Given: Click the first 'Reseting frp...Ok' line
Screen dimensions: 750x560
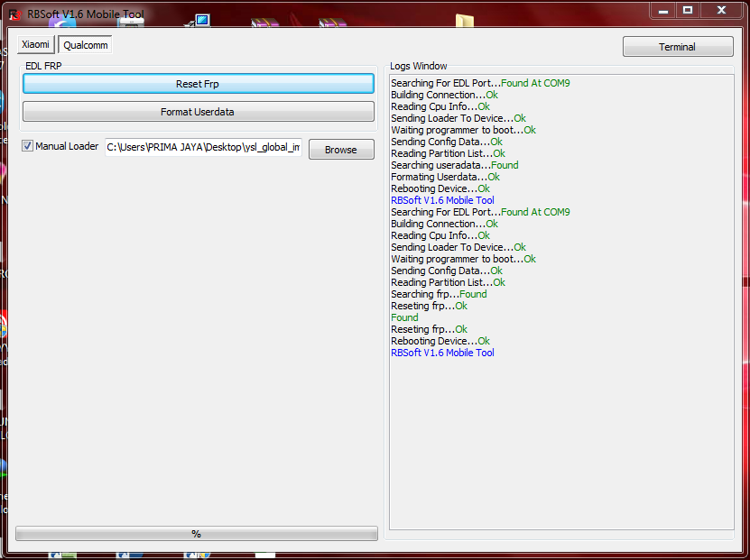Looking at the screenshot, I should (429, 306).
